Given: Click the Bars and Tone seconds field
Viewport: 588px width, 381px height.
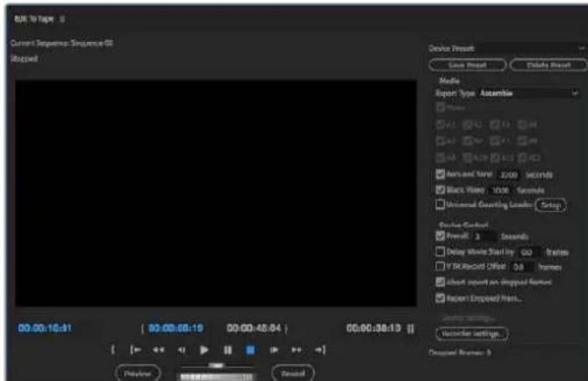Looking at the screenshot, I should click(x=509, y=175).
